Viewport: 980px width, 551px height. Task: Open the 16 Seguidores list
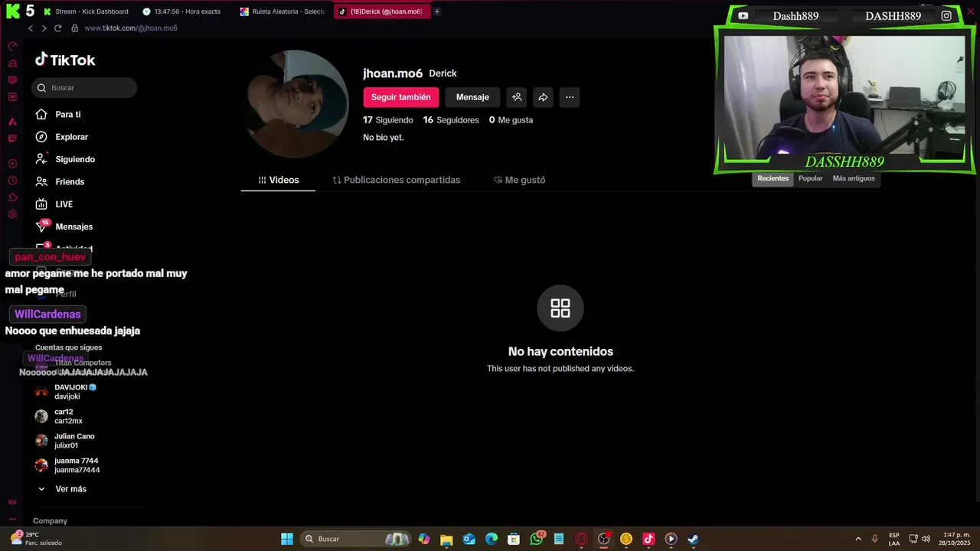coord(451,120)
